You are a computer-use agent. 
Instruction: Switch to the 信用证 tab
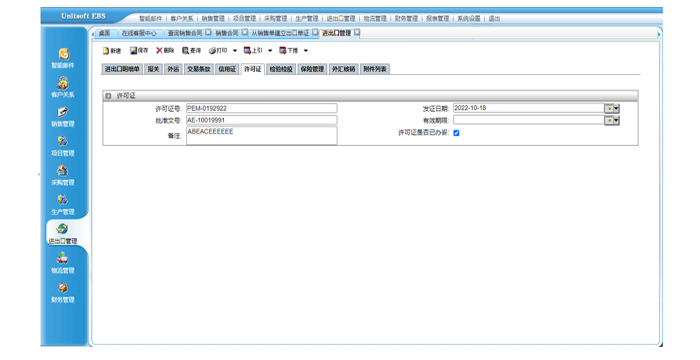coord(227,69)
